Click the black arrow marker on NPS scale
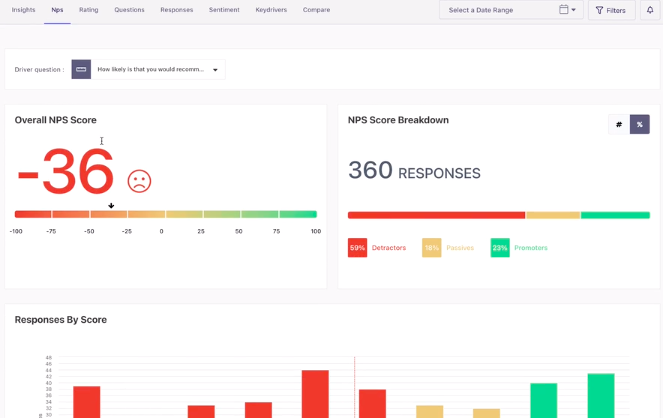This screenshot has width=663, height=418. pos(111,206)
